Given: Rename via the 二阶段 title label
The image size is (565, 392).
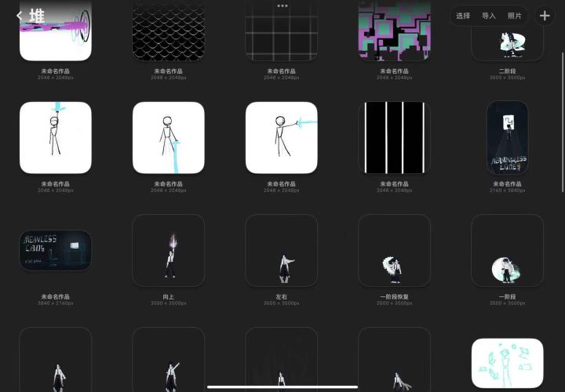Looking at the screenshot, I should 508,71.
